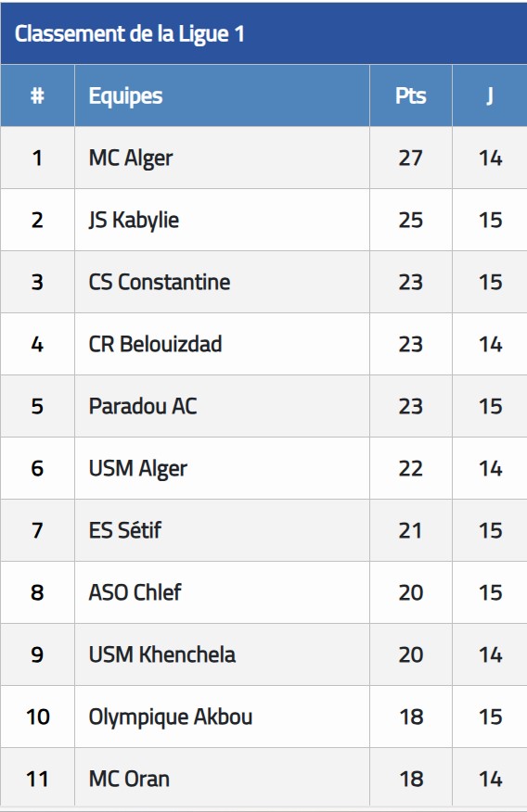Click Olympique Akbou team name
527x812 pixels.
tap(171, 717)
